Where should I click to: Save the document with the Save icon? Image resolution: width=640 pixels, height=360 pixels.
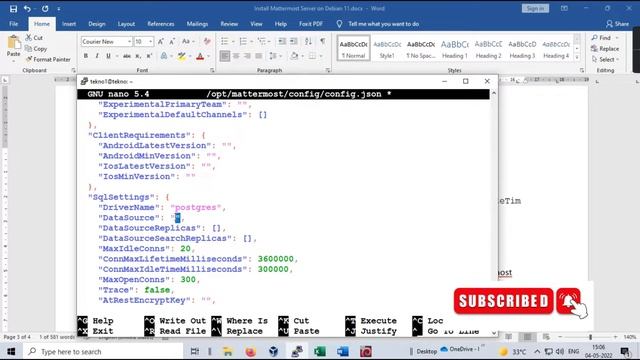pyautogui.click(x=13, y=9)
